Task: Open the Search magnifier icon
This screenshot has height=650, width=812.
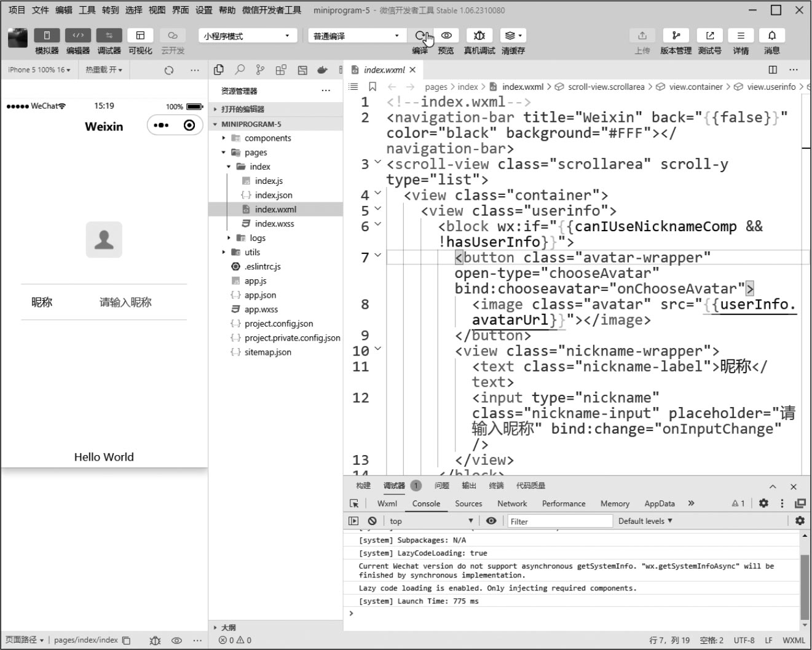Action: pyautogui.click(x=240, y=70)
